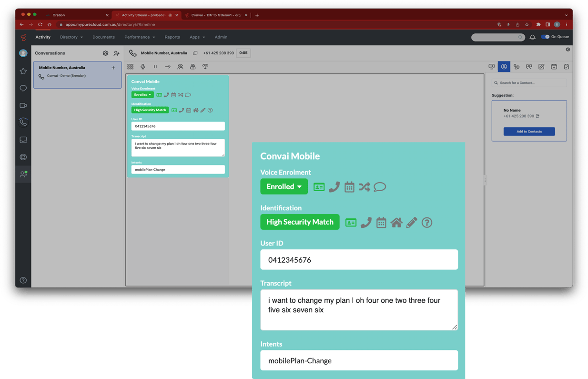
Task: Open the call dialpad grid icon
Action: click(130, 67)
